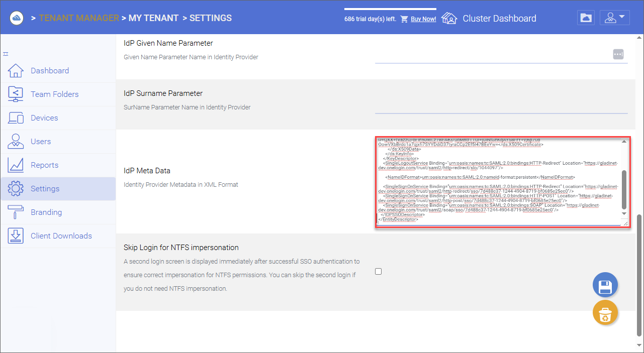Click the Team Folders share icon
The height and width of the screenshot is (353, 644).
pos(16,94)
